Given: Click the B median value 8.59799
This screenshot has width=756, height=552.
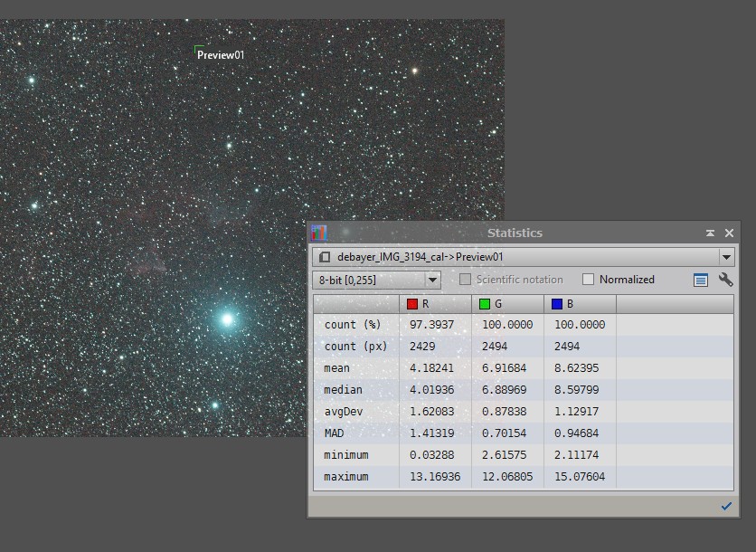Looking at the screenshot, I should pos(576,390).
